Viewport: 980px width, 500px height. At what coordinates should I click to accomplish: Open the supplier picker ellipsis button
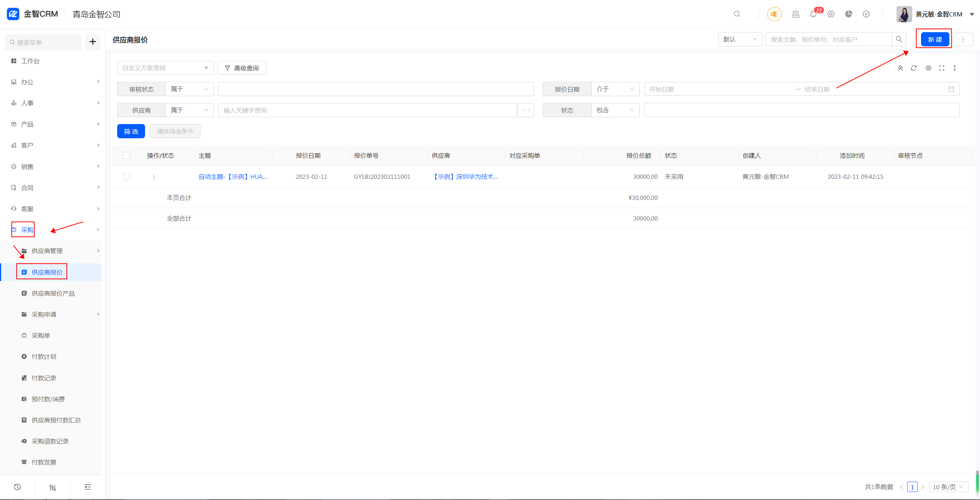(526, 110)
